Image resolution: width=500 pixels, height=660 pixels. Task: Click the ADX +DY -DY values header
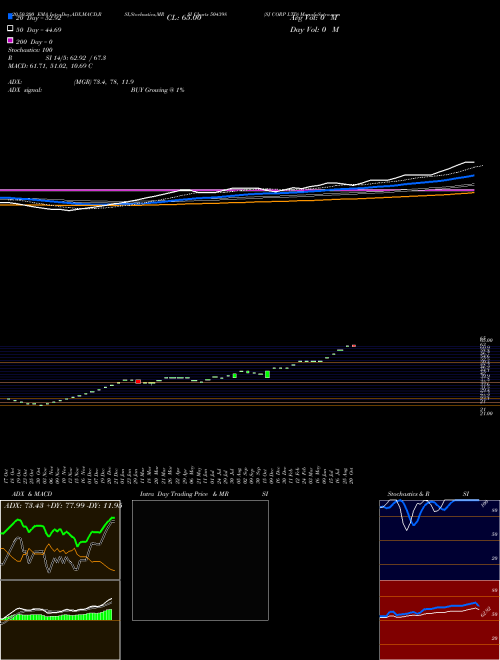pyautogui.click(x=63, y=506)
